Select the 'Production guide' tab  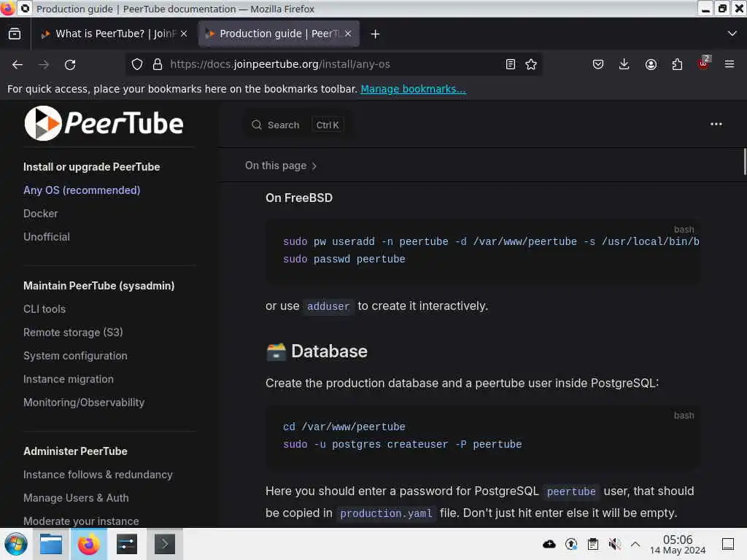279,34
